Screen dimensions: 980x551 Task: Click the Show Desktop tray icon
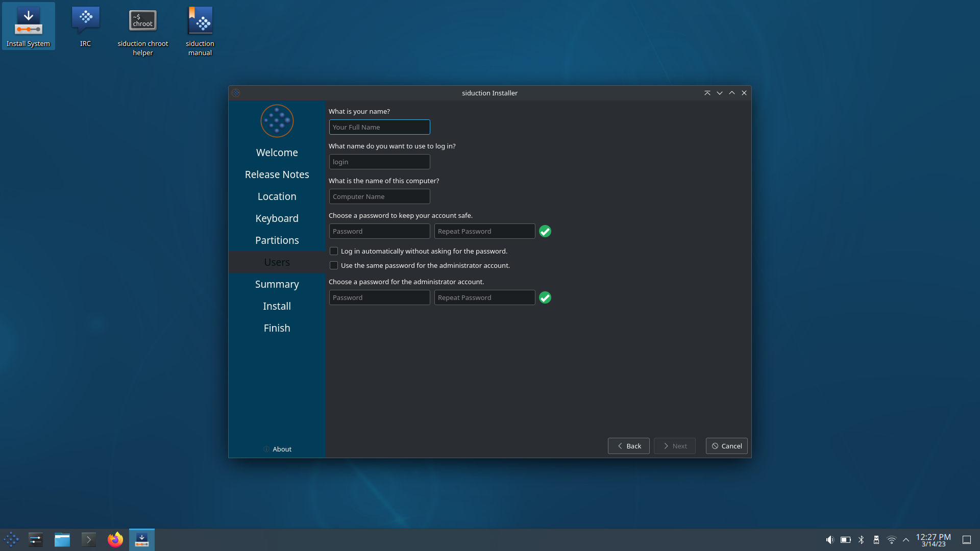pyautogui.click(x=967, y=540)
